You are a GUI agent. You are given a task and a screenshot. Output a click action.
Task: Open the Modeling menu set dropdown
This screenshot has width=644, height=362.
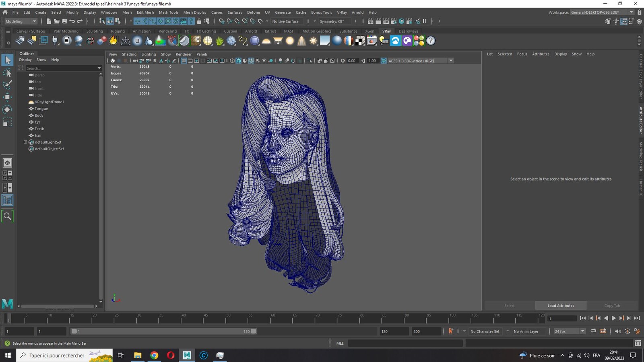click(20, 21)
